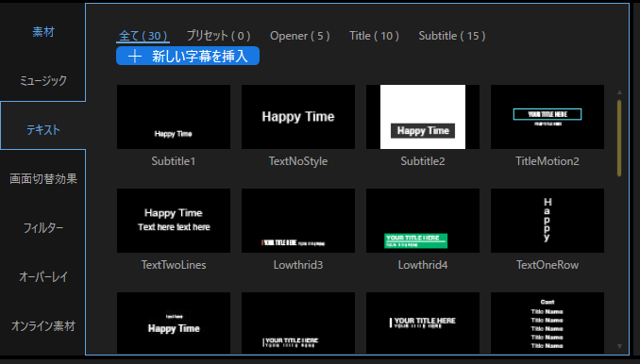Open the 素材 sidebar section
Viewport: 640px width, 364px height.
43,32
